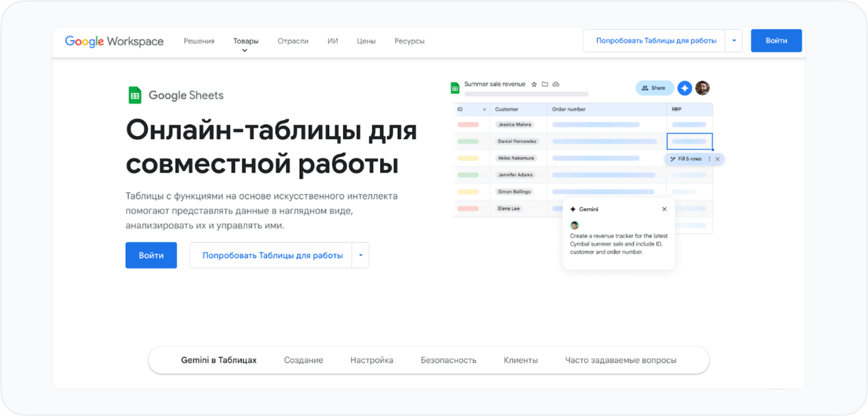The image size is (868, 416).
Task: Open the Цены page
Action: [x=366, y=41]
